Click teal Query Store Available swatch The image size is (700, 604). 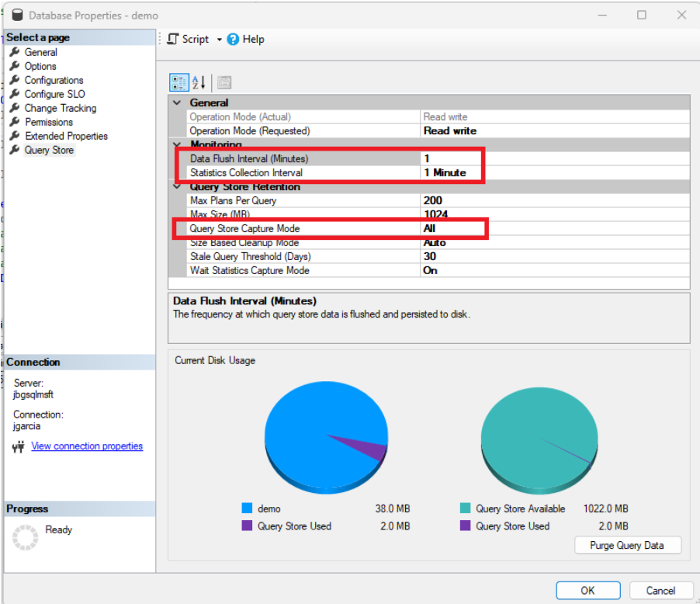click(x=465, y=508)
